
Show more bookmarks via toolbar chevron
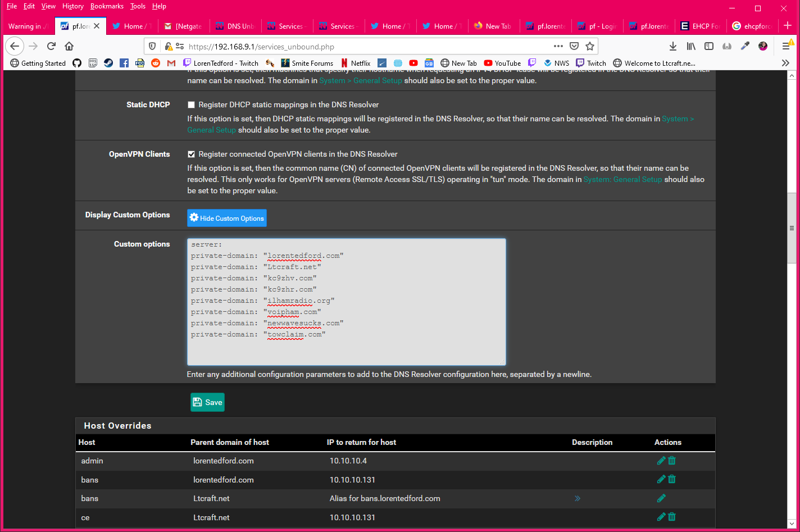(x=785, y=63)
